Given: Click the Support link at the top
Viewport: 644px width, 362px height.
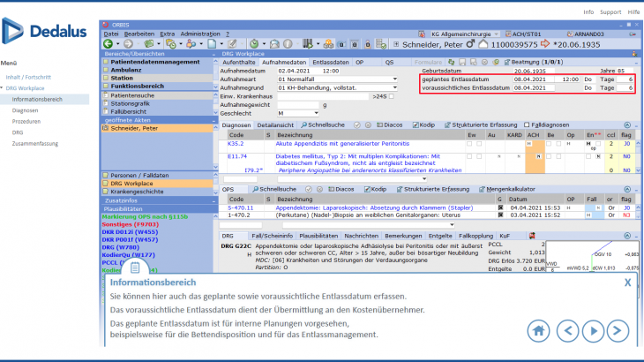Looking at the screenshot, I should pos(610,12).
